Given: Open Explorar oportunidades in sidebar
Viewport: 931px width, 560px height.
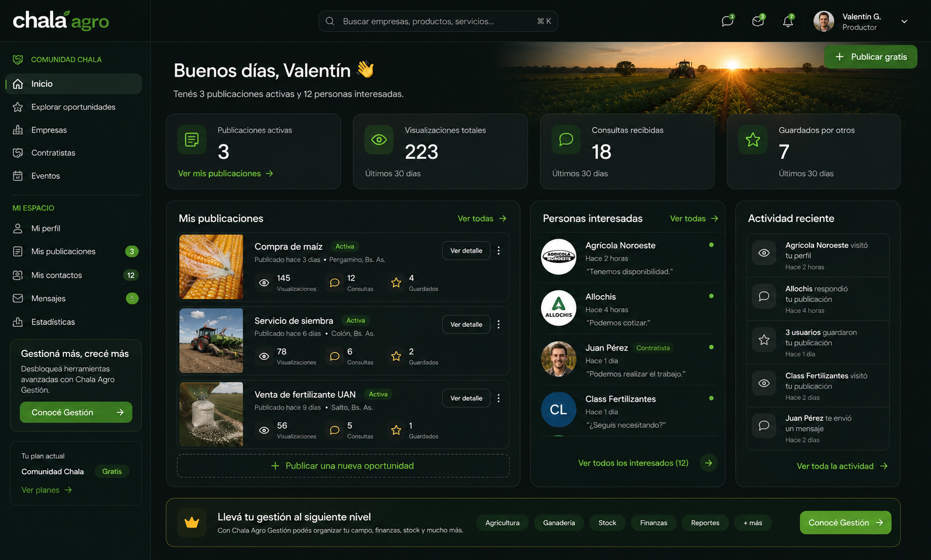Looking at the screenshot, I should click(74, 107).
